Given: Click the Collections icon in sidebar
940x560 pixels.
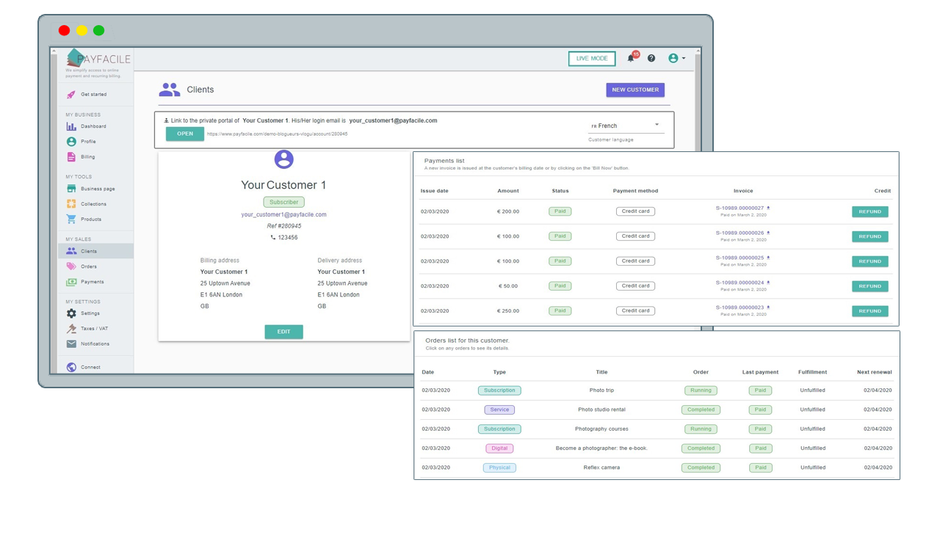Looking at the screenshot, I should click(x=71, y=204).
